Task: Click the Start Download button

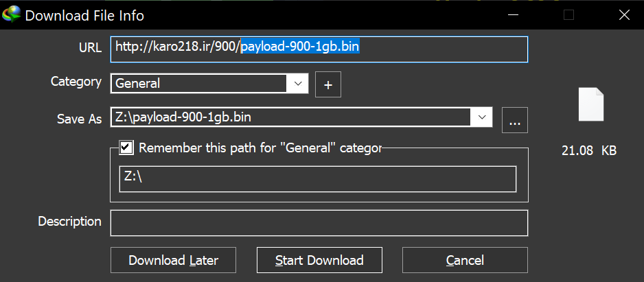Action: [x=319, y=260]
